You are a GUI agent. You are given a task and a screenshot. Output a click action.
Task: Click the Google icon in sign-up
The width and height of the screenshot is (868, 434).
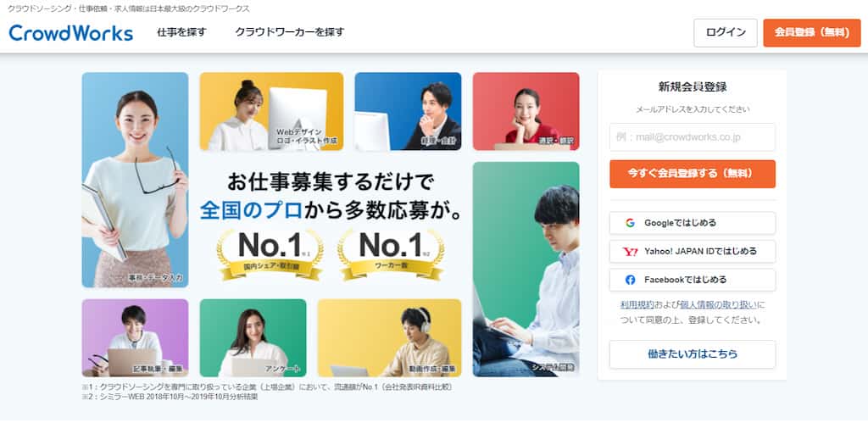coord(630,223)
